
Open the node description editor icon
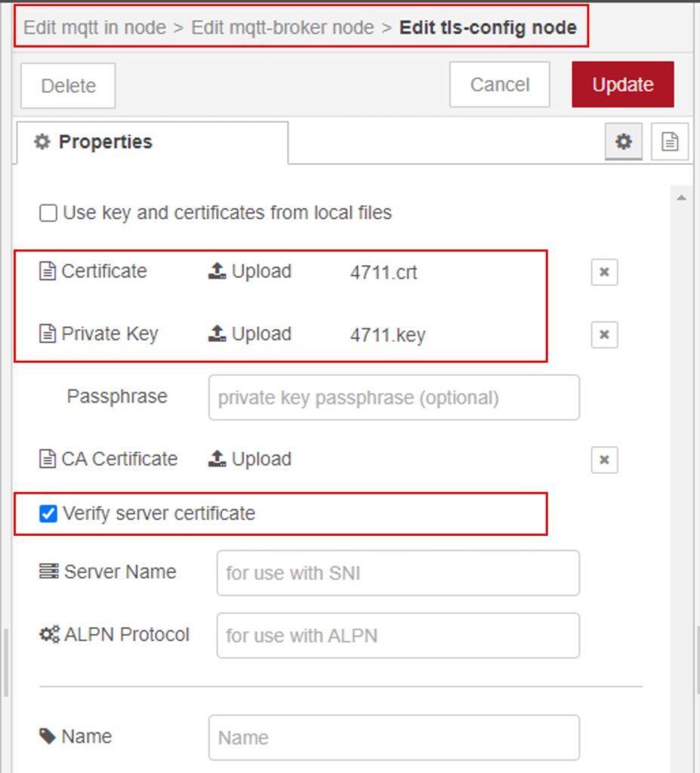click(x=670, y=141)
